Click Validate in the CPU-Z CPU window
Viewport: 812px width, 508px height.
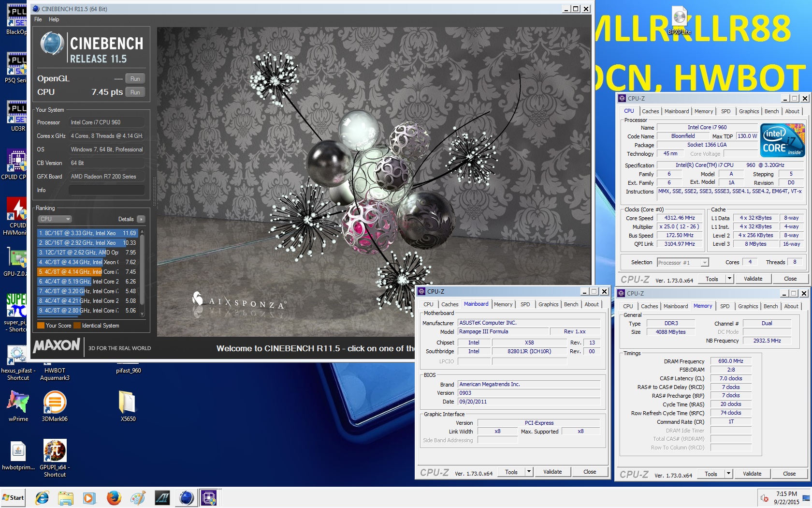click(x=753, y=279)
